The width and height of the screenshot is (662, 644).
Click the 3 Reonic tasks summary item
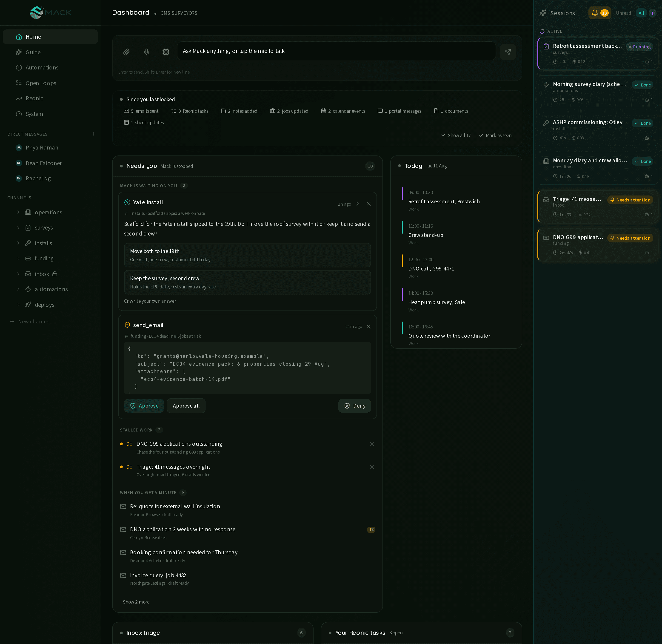[x=190, y=111]
